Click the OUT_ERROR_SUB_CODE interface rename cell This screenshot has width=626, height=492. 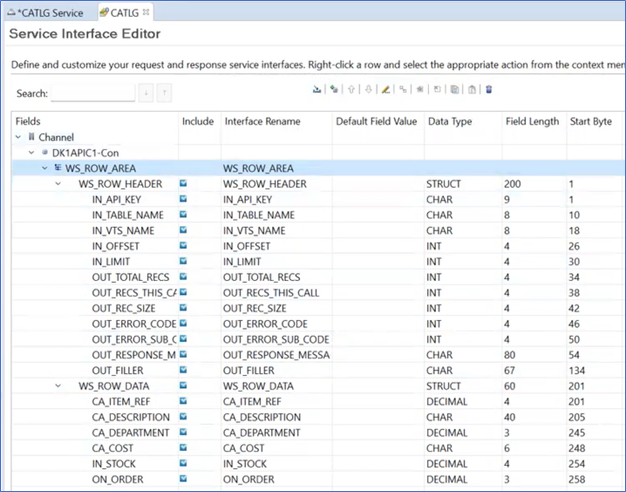(276, 339)
